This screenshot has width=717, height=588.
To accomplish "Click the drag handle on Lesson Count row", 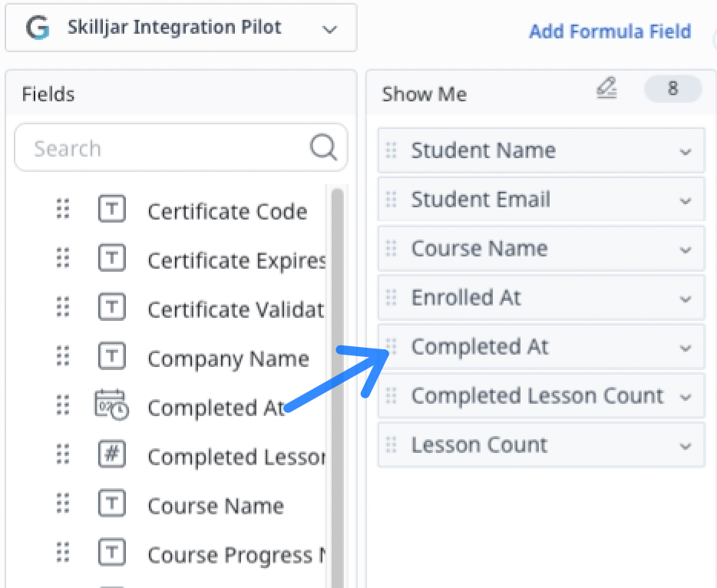I will tap(391, 445).
